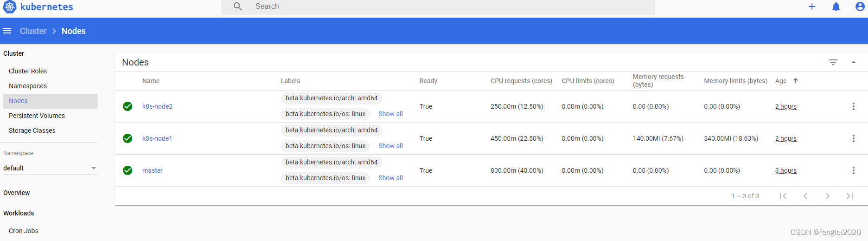Click the Name column header
868x241 pixels.
[151, 81]
